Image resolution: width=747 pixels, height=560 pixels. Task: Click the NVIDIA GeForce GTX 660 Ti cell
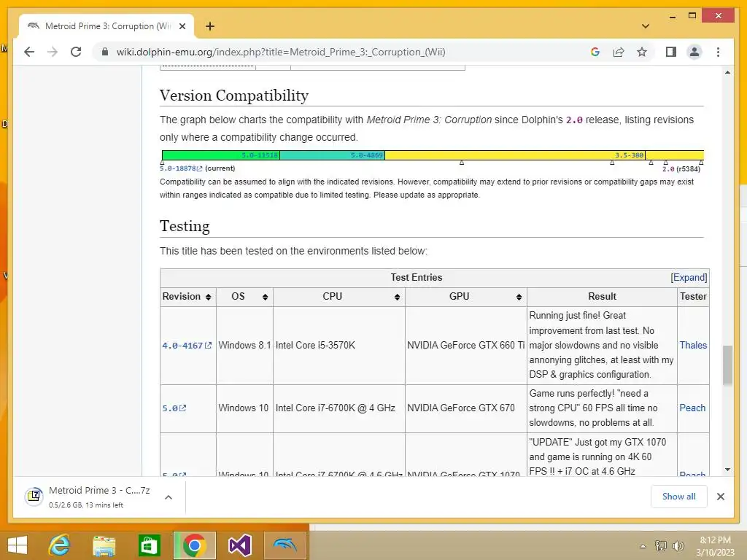pos(466,345)
